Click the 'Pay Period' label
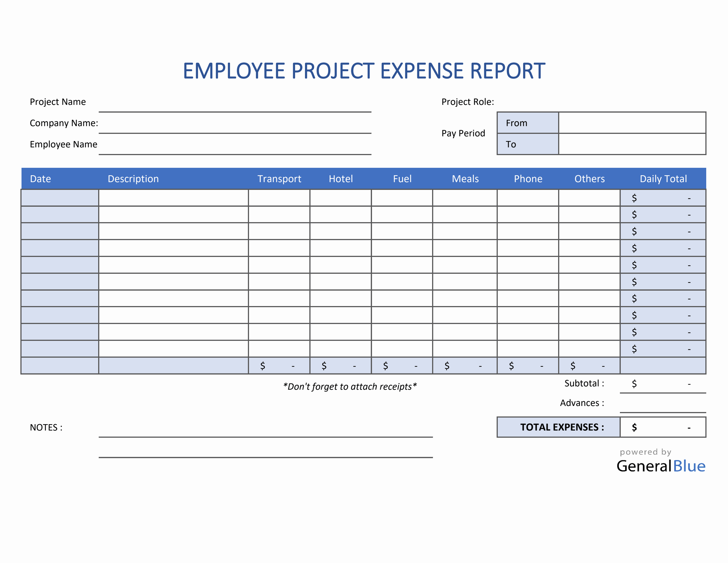Image resolution: width=728 pixels, height=563 pixels. (x=463, y=133)
